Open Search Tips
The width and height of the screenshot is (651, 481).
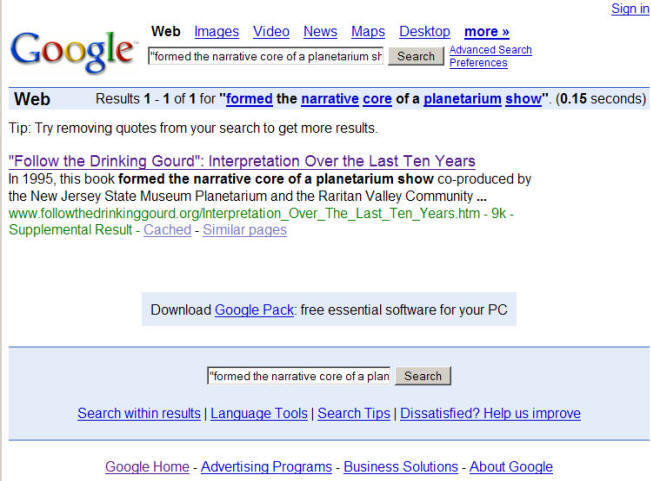point(354,413)
